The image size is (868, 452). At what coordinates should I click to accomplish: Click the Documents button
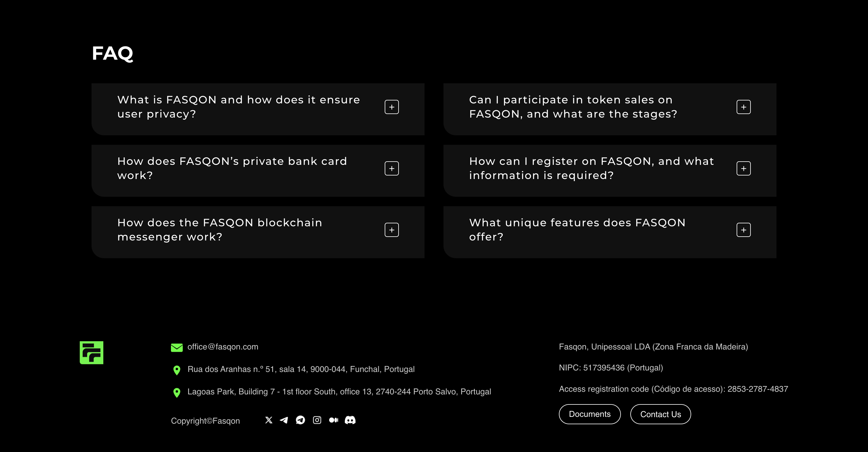coord(590,414)
